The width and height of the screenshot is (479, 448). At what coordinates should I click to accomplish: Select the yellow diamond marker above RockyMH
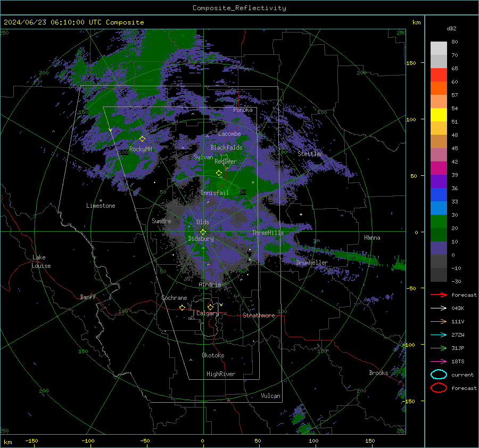(x=142, y=139)
